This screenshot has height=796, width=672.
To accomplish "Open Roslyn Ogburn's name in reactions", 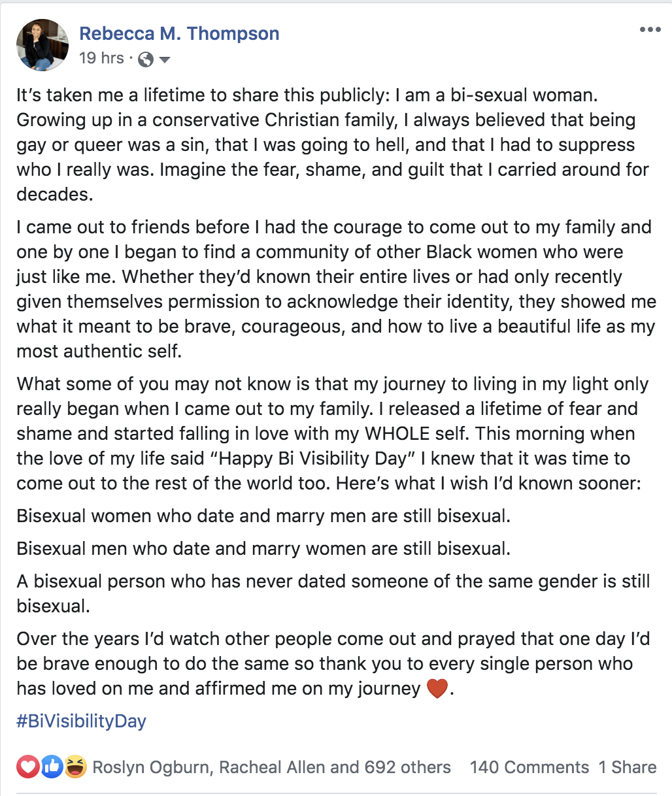I will point(152,767).
